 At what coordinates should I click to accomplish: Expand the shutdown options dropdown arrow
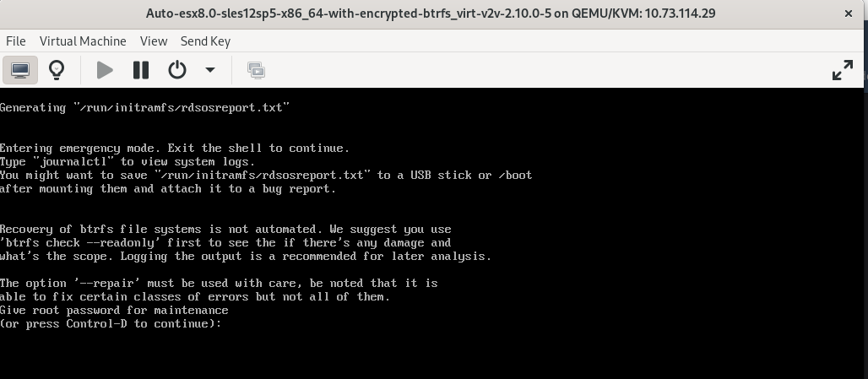210,70
